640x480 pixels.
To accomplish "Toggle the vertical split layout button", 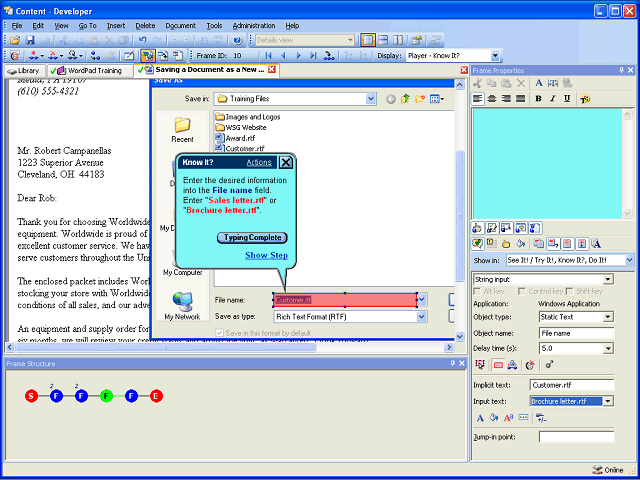I will [398, 40].
